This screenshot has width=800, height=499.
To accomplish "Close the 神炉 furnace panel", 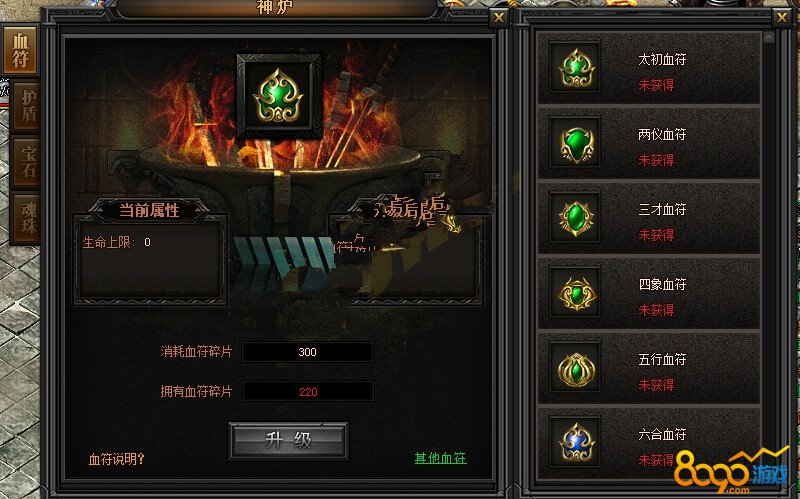I will click(498, 18).
